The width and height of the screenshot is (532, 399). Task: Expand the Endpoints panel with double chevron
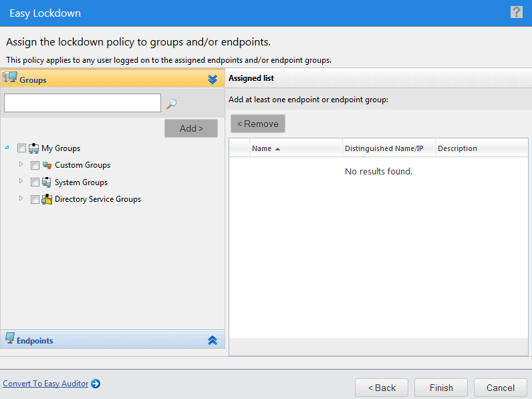coord(213,340)
